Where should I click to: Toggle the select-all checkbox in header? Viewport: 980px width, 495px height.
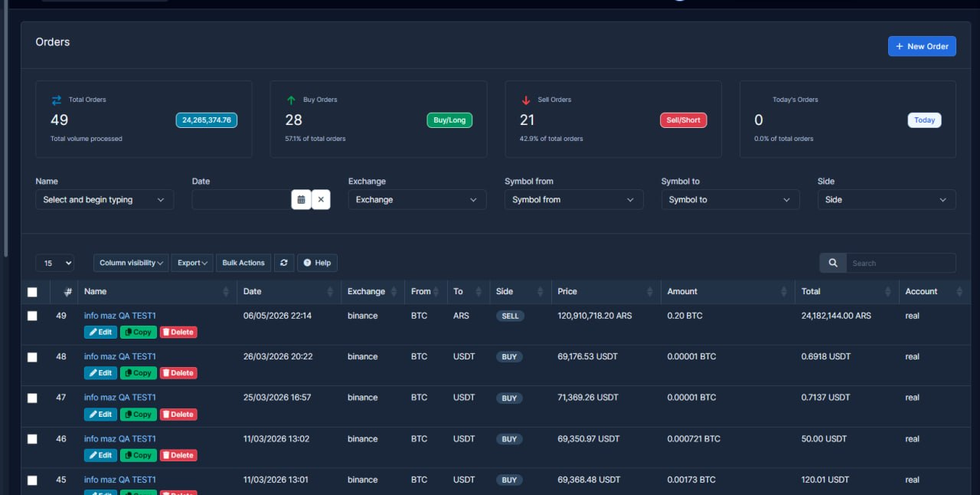[x=32, y=292]
